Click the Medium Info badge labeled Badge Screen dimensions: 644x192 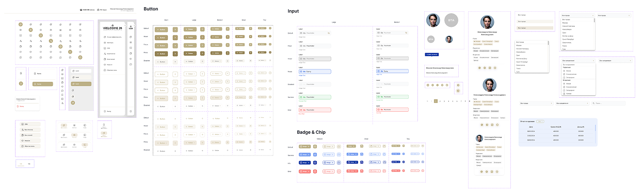304,162
